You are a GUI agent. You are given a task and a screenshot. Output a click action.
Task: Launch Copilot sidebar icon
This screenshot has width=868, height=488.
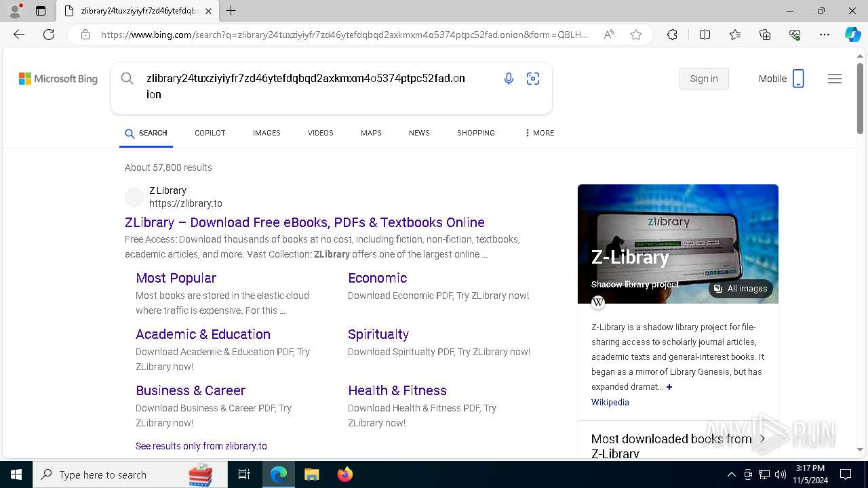(852, 35)
